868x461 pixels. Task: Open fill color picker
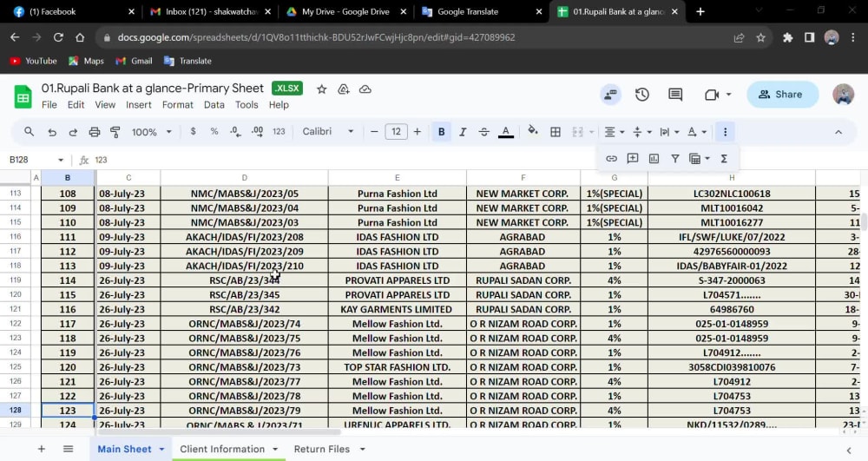tap(533, 132)
